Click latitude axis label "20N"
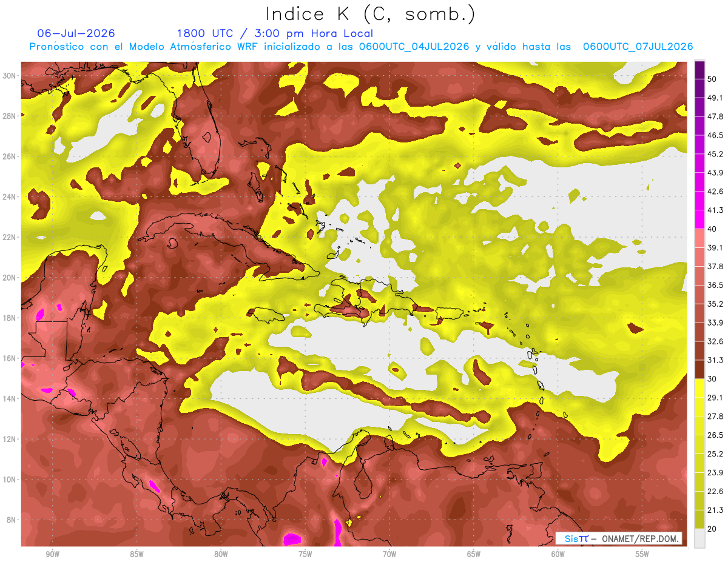The height and width of the screenshot is (562, 728). [9, 278]
